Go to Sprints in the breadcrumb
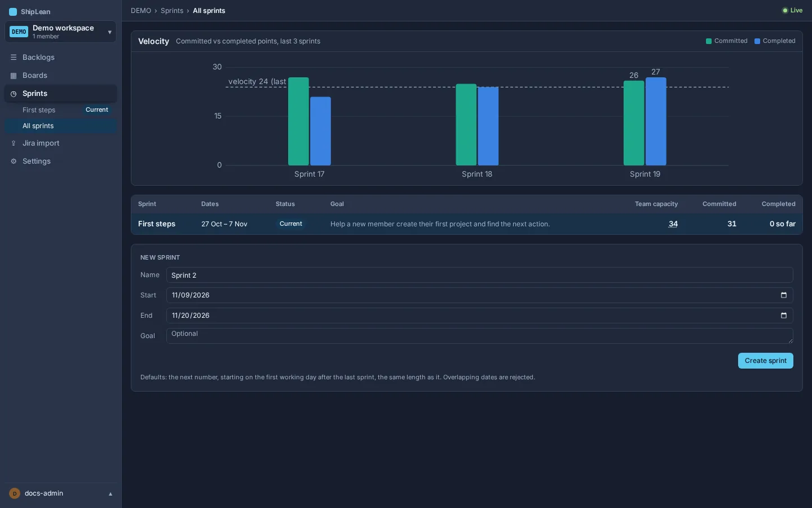The height and width of the screenshot is (508, 812). point(172,11)
